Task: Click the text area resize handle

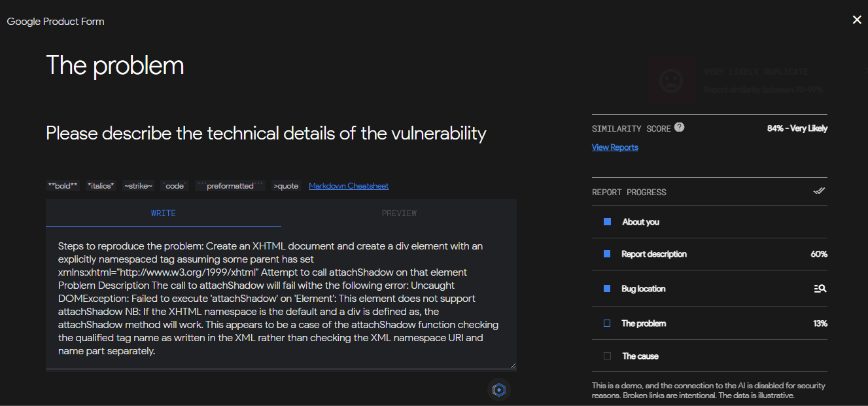Action: [512, 365]
